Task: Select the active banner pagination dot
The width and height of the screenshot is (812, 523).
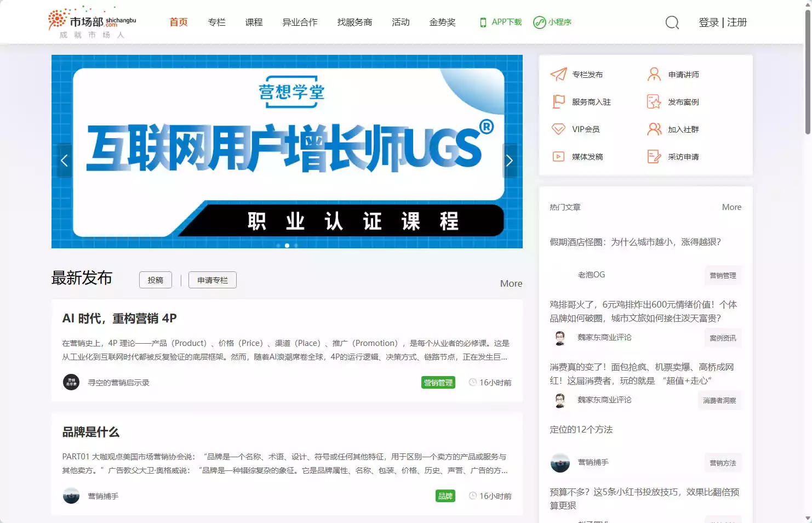Action: tap(287, 246)
